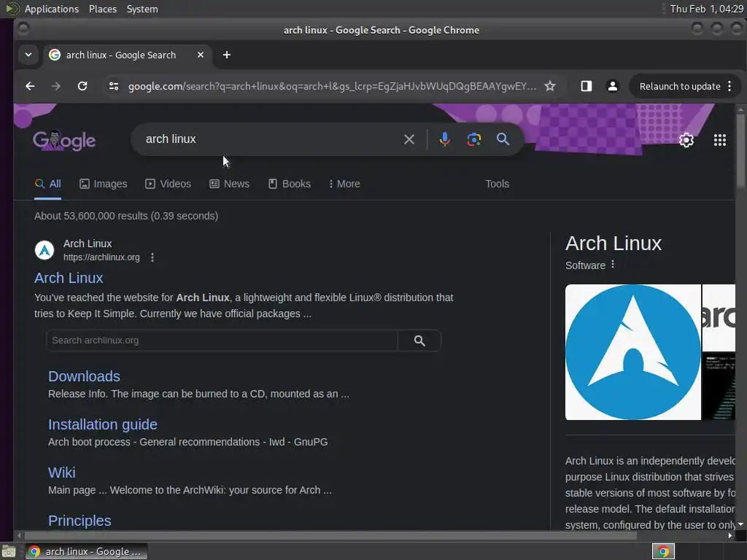Bookmark this page with the star icon
This screenshot has width=747, height=560.
point(550,86)
